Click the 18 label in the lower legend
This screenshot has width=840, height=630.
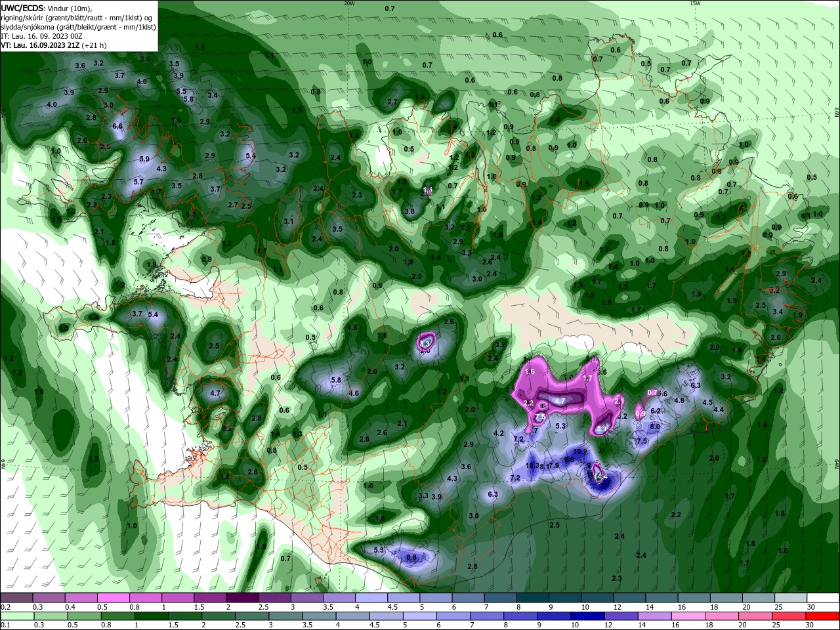(x=709, y=625)
